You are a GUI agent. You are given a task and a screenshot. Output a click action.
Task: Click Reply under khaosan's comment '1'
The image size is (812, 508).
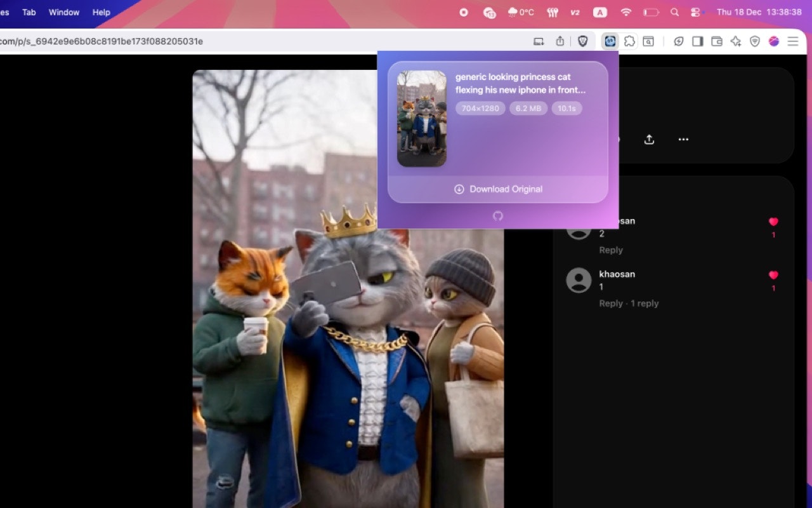(x=611, y=304)
